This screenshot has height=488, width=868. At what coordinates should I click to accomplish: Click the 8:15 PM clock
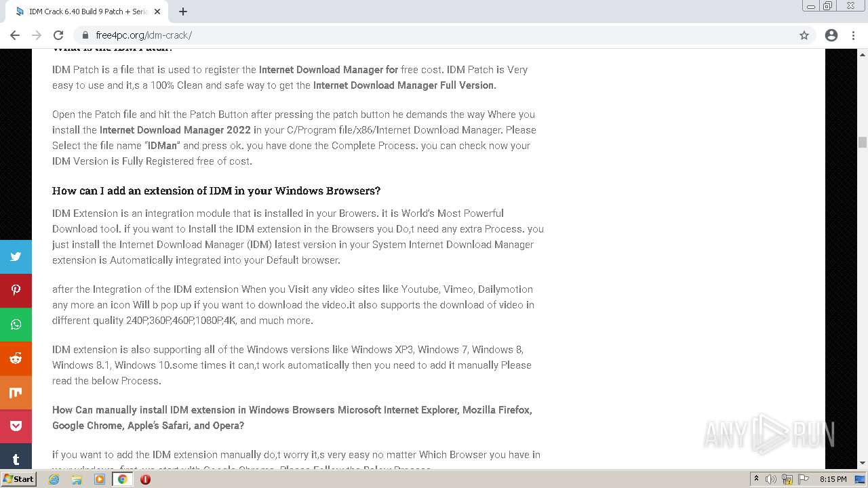point(833,479)
